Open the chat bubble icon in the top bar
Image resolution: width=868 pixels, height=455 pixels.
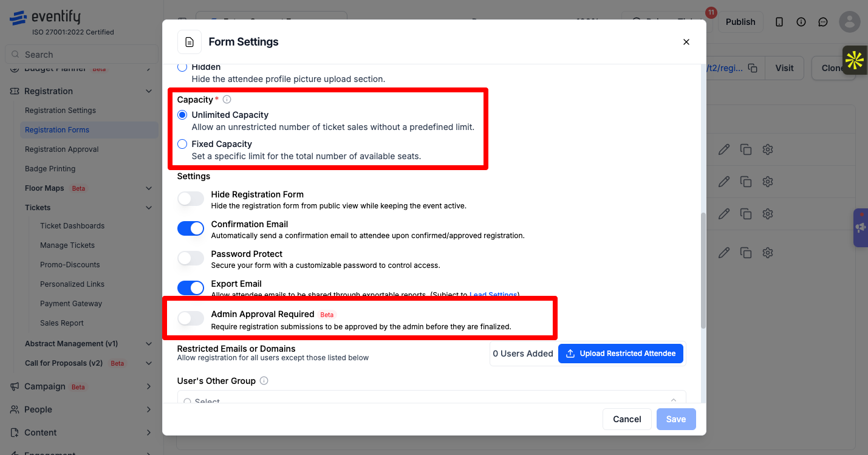coord(823,22)
